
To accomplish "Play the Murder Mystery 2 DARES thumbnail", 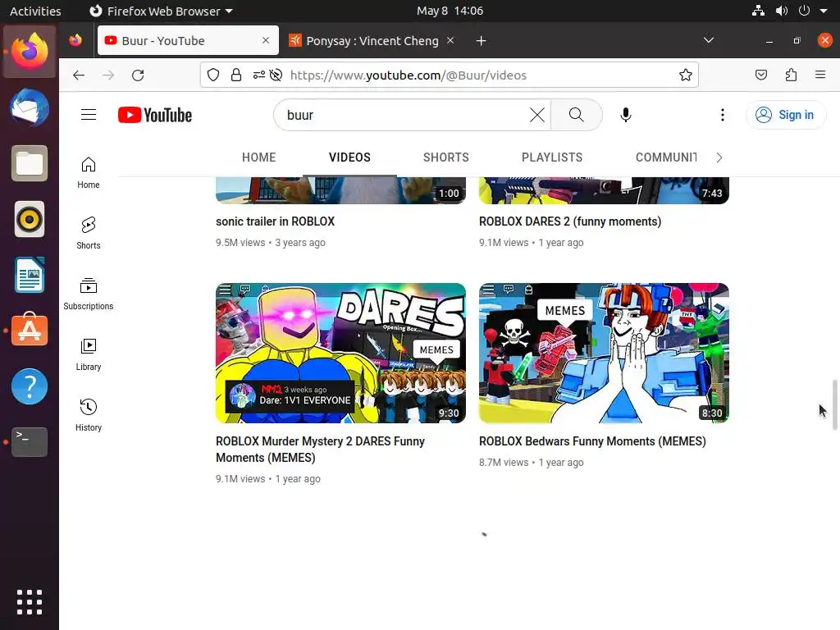I will [x=340, y=353].
